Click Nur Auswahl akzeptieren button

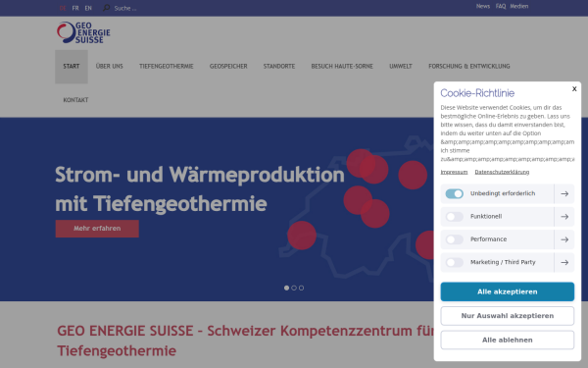[x=507, y=316]
